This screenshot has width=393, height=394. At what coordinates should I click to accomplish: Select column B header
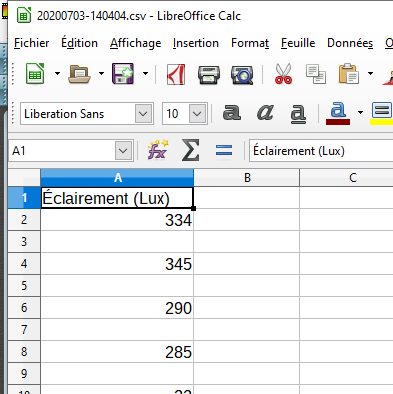pyautogui.click(x=247, y=178)
